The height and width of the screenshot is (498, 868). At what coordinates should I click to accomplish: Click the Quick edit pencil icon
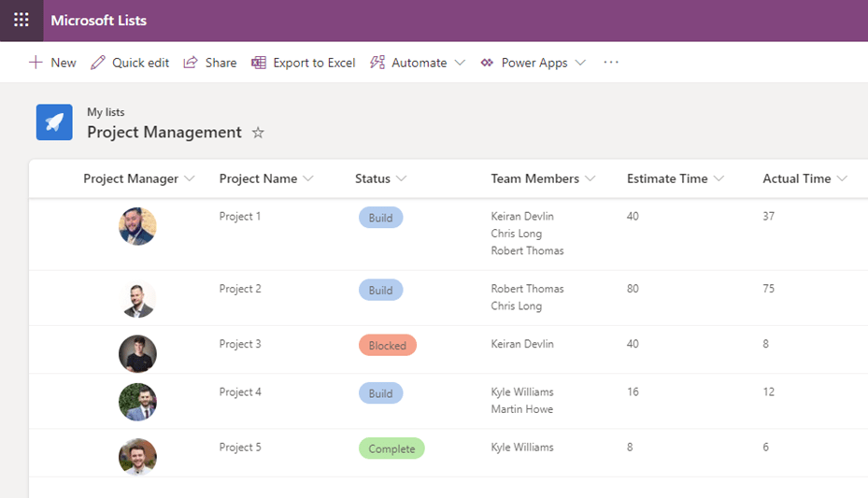pyautogui.click(x=98, y=63)
